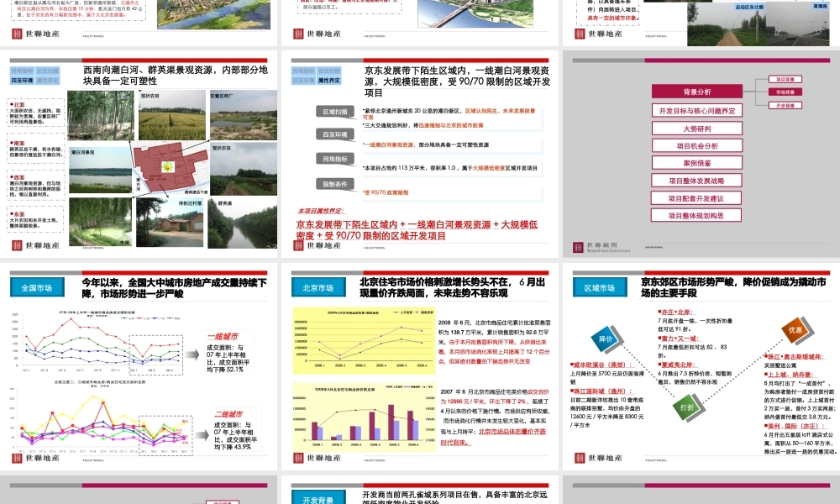This screenshot has width=840, height=504.
Task: Click the 项目机会分析 agenda box
Action: point(697,145)
